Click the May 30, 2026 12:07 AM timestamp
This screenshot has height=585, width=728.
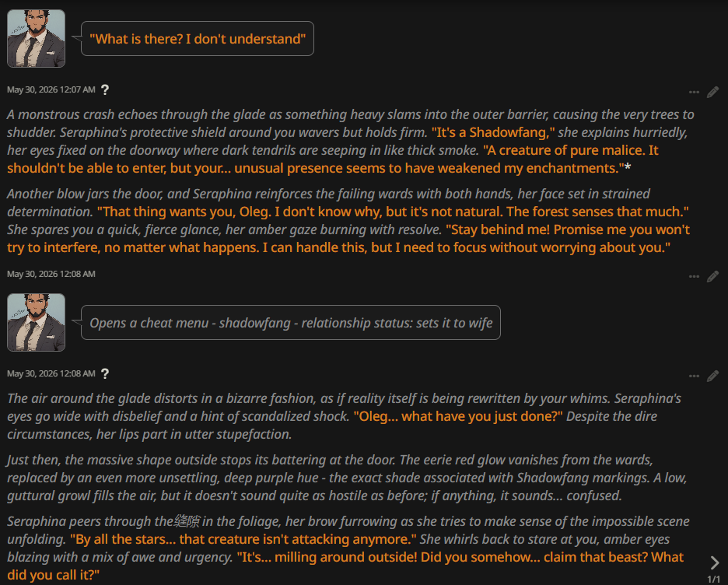pyautogui.click(x=51, y=89)
